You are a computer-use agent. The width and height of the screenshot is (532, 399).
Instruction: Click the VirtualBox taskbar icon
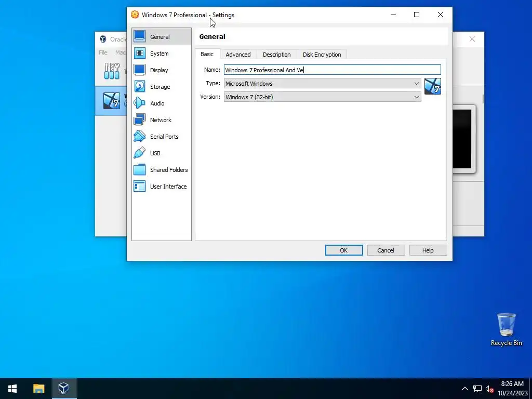point(64,389)
